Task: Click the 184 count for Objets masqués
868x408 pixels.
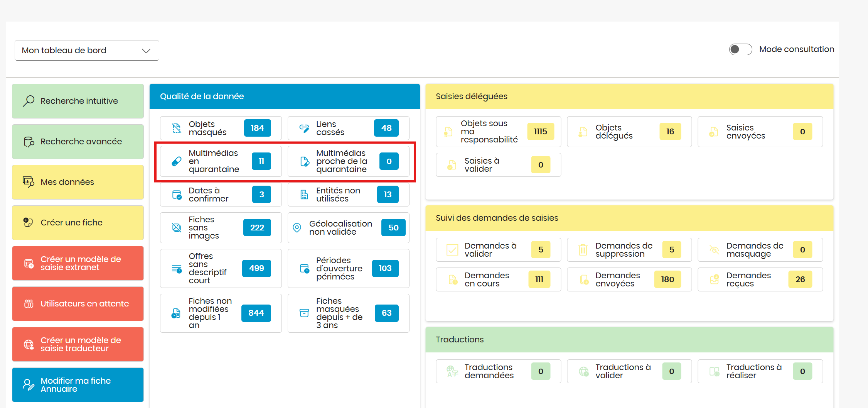Action: tap(257, 128)
